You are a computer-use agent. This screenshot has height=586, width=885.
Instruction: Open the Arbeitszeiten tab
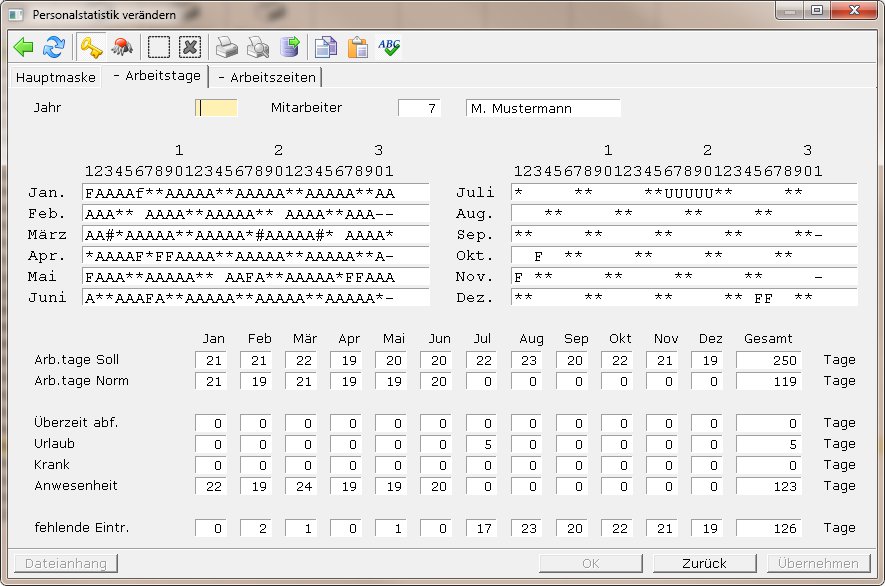click(x=266, y=77)
